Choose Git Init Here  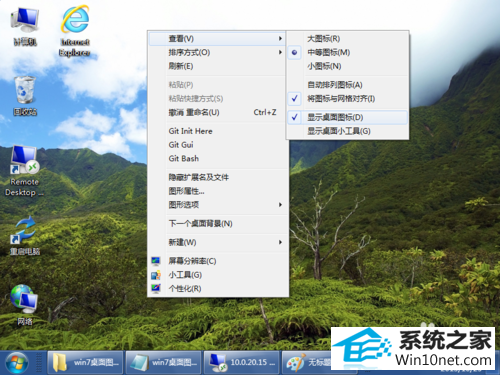click(x=218, y=131)
